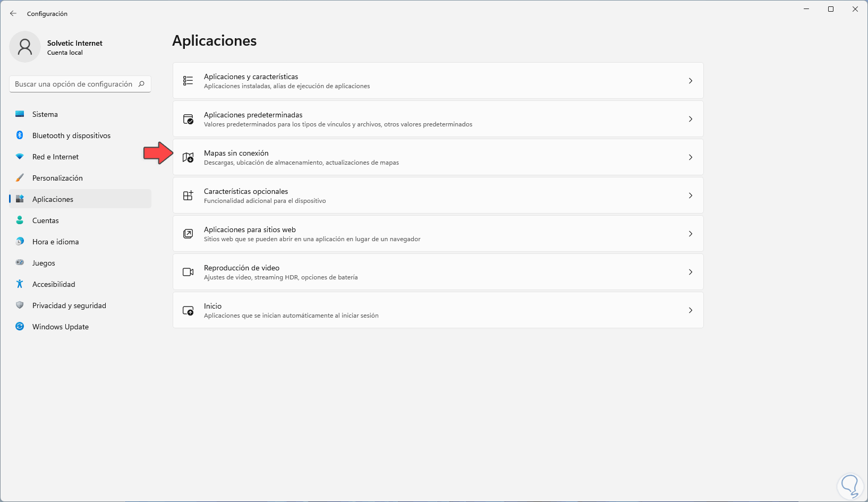
Task: Open the Cuentas settings section
Action: (x=46, y=220)
